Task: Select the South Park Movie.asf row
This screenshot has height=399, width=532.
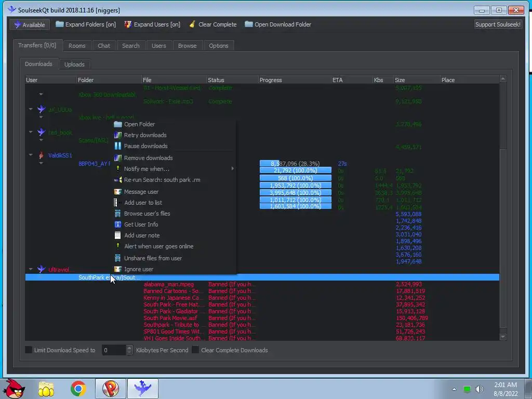Action: (262, 318)
